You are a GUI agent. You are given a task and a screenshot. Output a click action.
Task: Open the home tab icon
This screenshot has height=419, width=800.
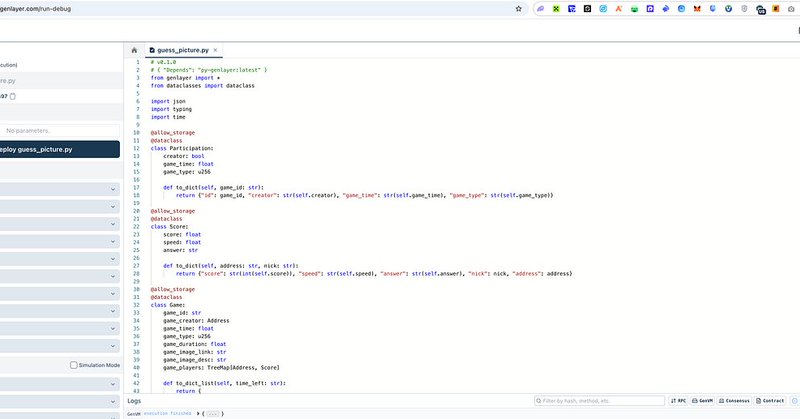coord(134,50)
